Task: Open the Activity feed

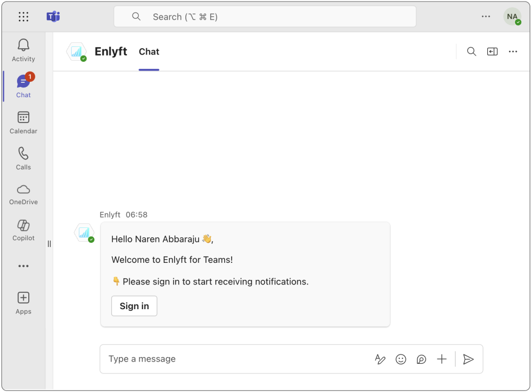Action: pyautogui.click(x=23, y=50)
